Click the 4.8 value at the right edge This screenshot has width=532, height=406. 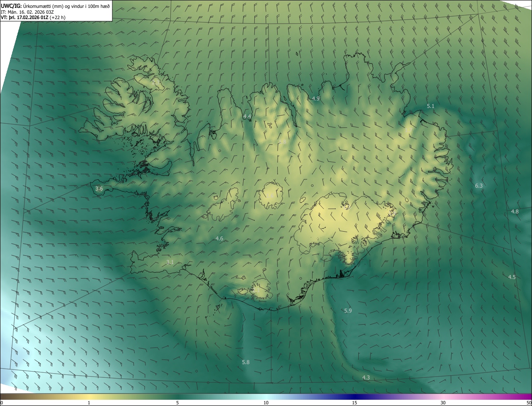(x=515, y=212)
